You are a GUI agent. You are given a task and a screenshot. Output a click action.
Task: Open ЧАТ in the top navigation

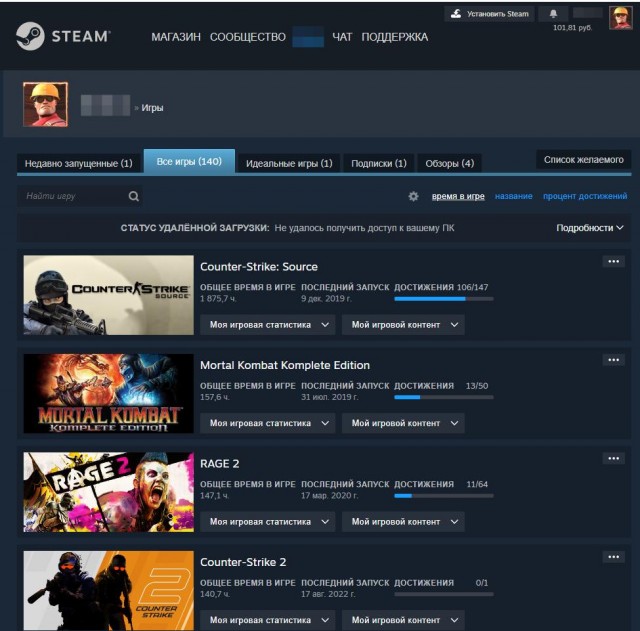(342, 37)
